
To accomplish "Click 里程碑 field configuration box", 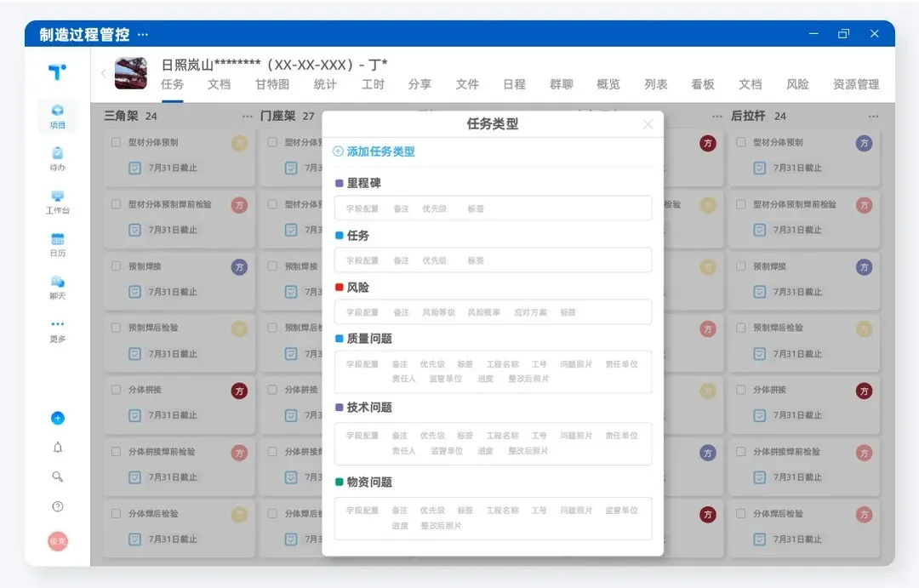I will [x=493, y=208].
